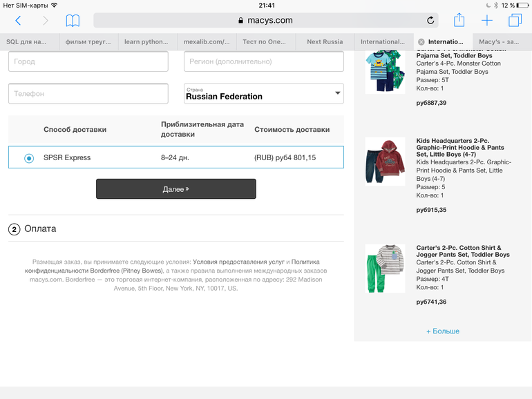Screen dimensions: 532x399
Task: Tap the macys.com address bar
Action: 266,20
